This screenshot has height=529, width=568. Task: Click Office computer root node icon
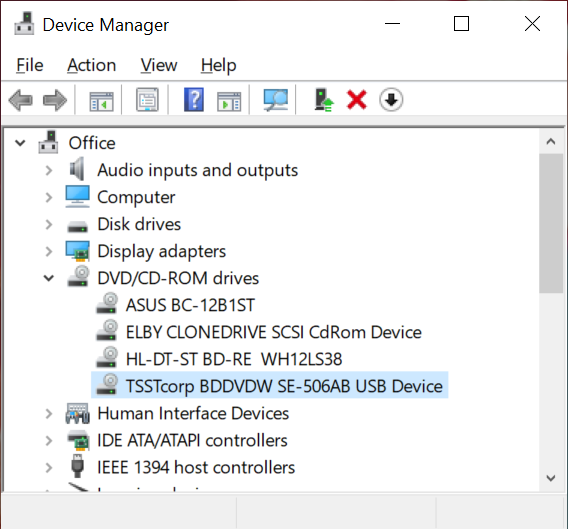click(48, 142)
